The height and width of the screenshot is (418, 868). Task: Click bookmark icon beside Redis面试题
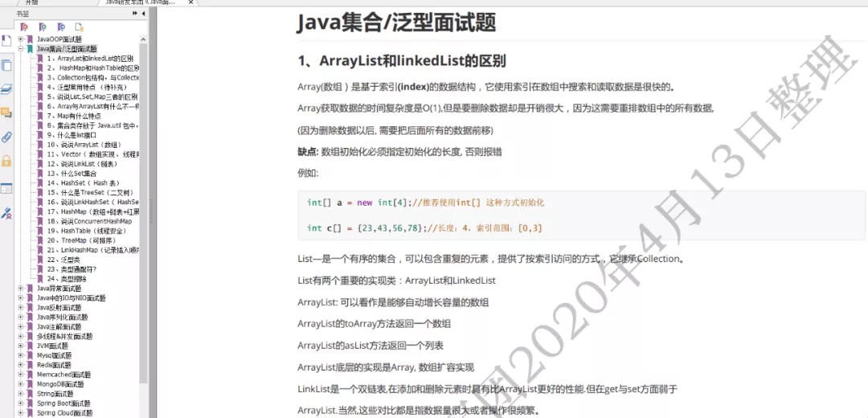coord(30,365)
